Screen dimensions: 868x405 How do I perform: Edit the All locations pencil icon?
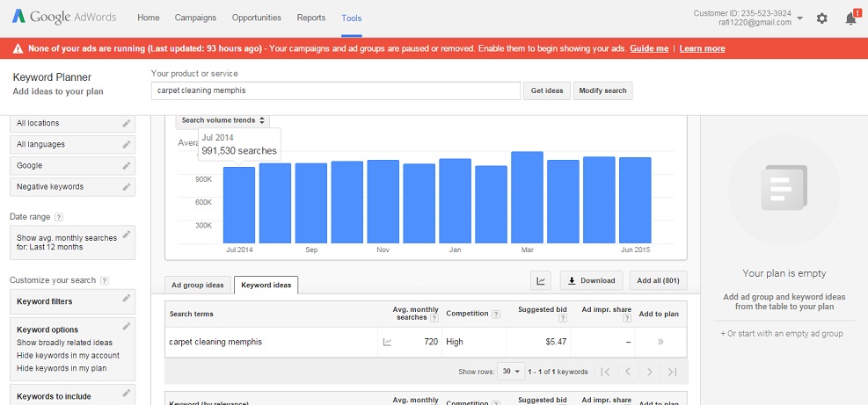pos(127,123)
